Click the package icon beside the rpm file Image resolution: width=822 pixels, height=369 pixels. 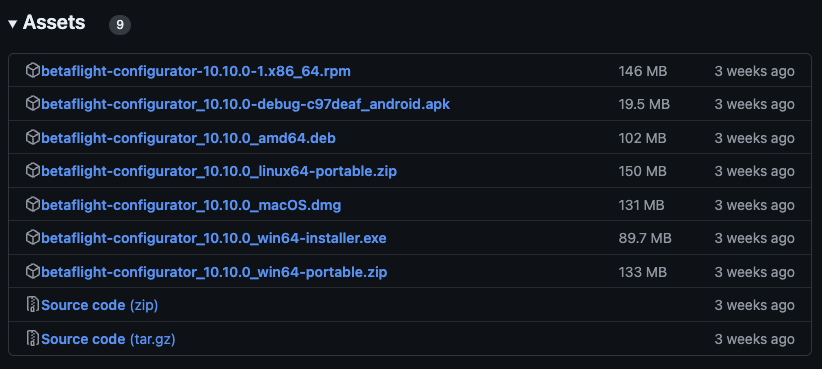(33, 70)
